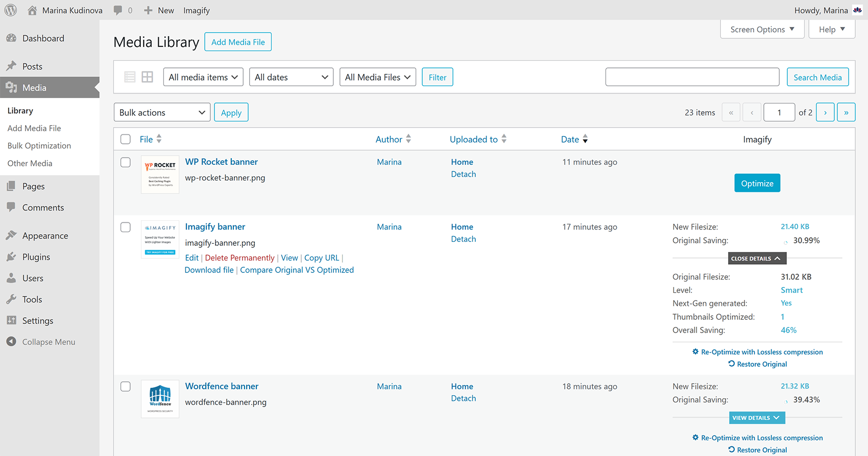Expand the Help panel
The width and height of the screenshot is (868, 456).
pos(832,29)
